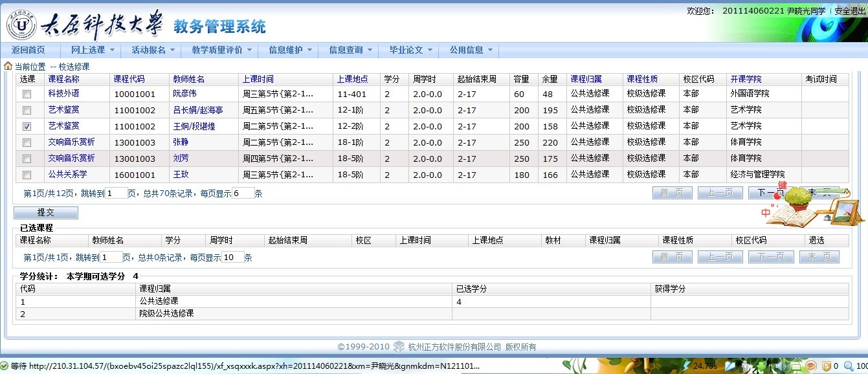This screenshot has height=374, width=868.
Task: Tick the checkbox for 公共关系学
Action: click(27, 175)
